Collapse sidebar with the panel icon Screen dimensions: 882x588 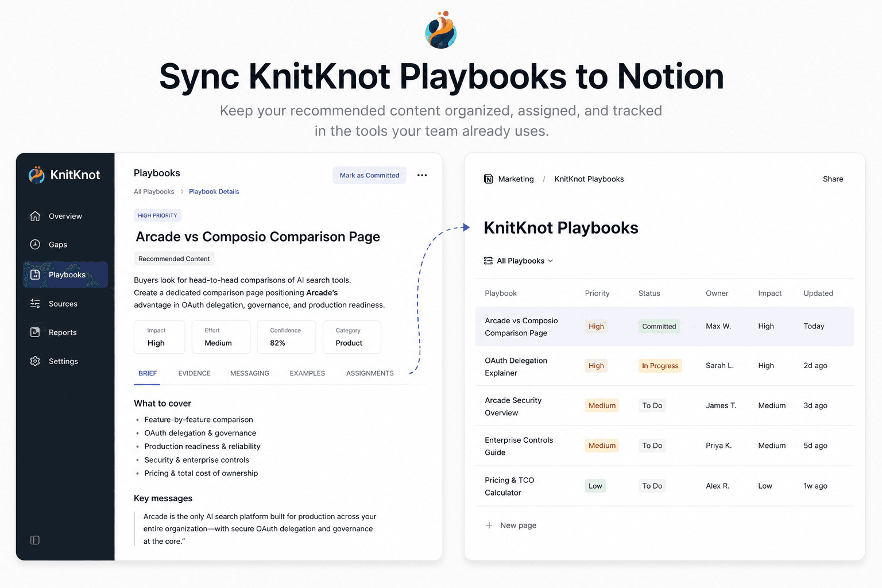click(x=35, y=540)
